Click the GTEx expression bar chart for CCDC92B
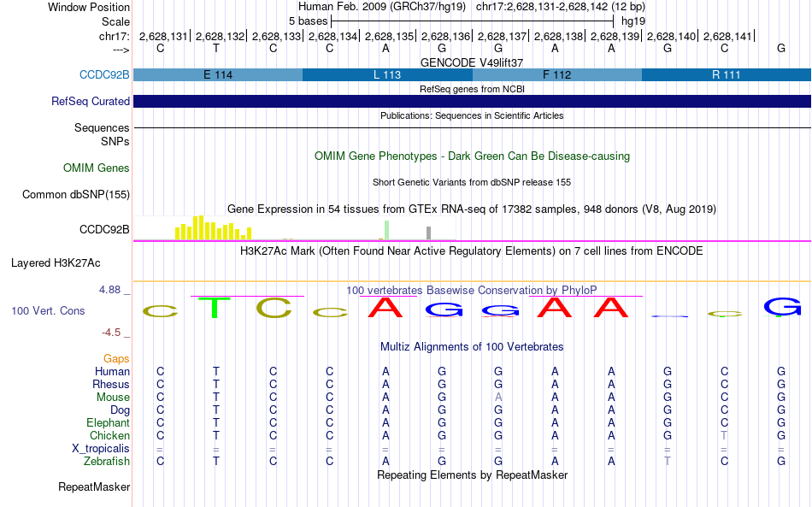This screenshot has width=812, height=507. click(295, 228)
